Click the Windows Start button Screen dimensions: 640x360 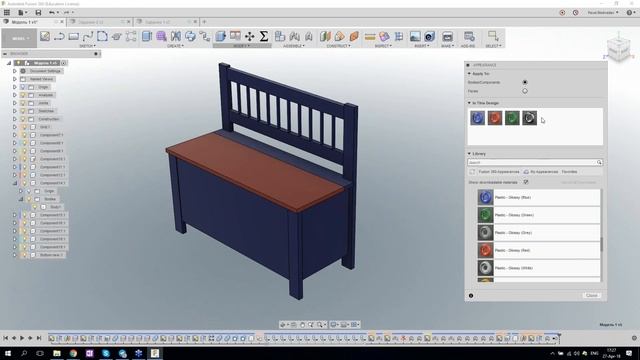point(7,353)
